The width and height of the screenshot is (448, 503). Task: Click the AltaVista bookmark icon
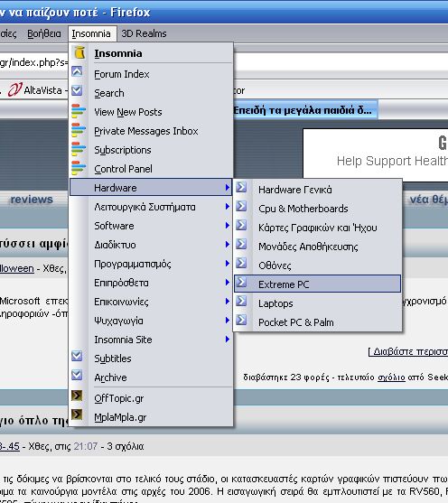pyautogui.click(x=14, y=89)
